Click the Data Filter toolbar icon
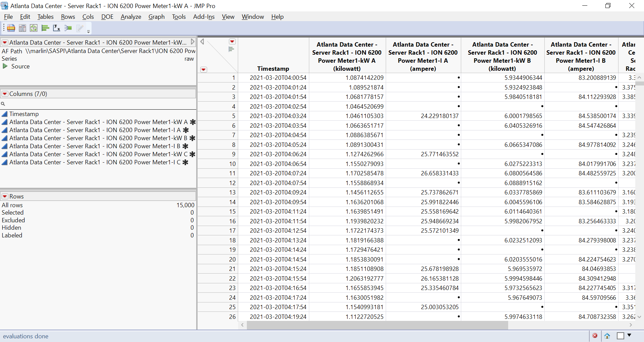The height and width of the screenshot is (342, 644). coord(11,28)
